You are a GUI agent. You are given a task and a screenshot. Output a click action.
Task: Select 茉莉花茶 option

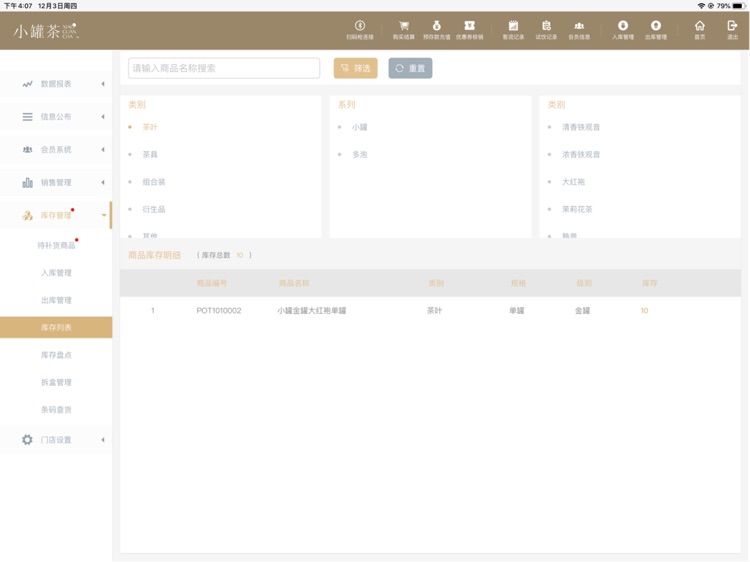(x=577, y=209)
